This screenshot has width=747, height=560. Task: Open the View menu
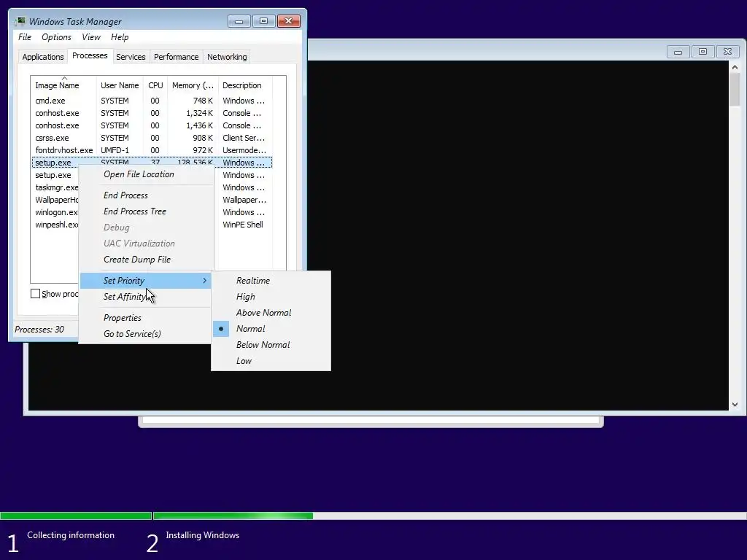91,37
